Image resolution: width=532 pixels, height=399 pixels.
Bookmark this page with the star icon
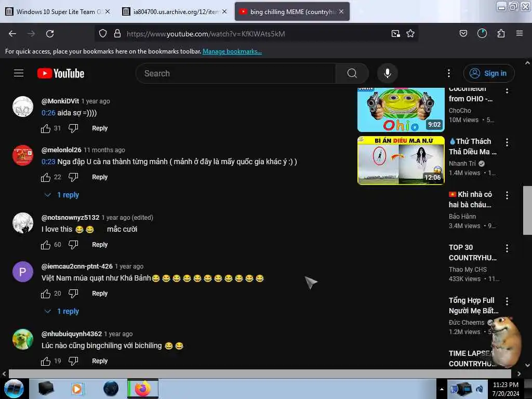click(x=410, y=34)
